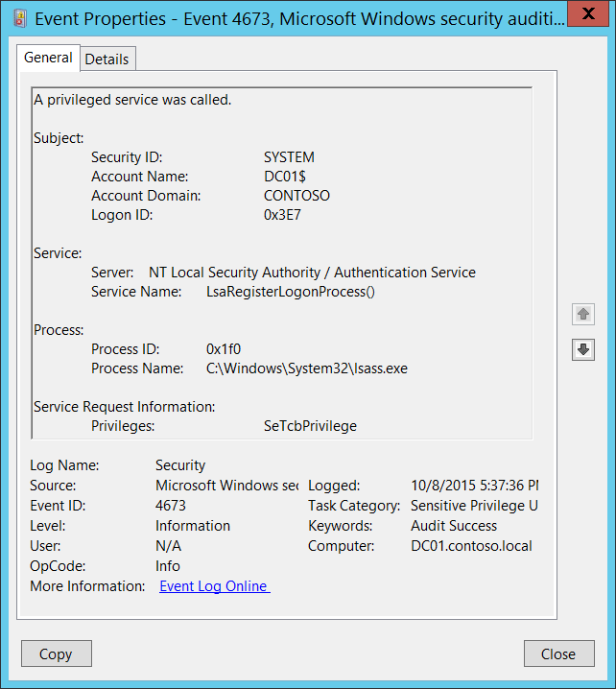Open the Event Log Online link
This screenshot has width=616, height=689.
[x=214, y=586]
